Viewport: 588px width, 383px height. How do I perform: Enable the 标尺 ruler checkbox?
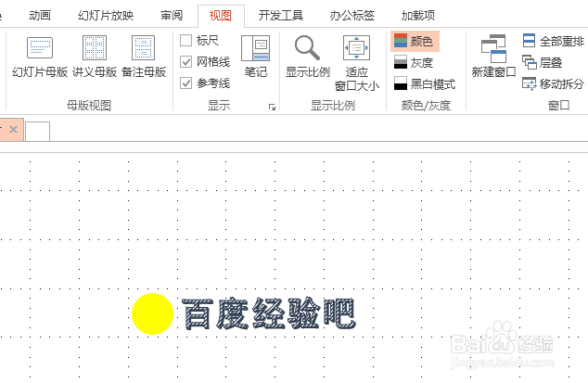coord(186,40)
